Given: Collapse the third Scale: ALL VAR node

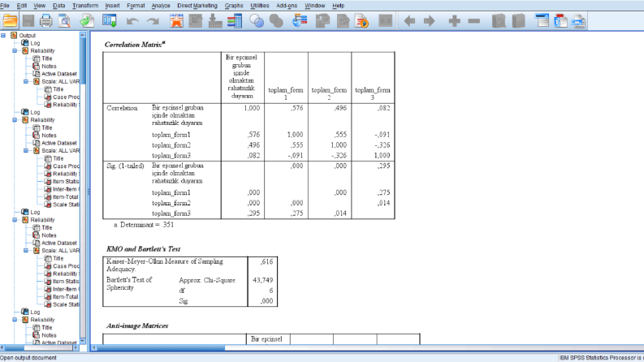Looking at the screenshot, I should (26, 250).
